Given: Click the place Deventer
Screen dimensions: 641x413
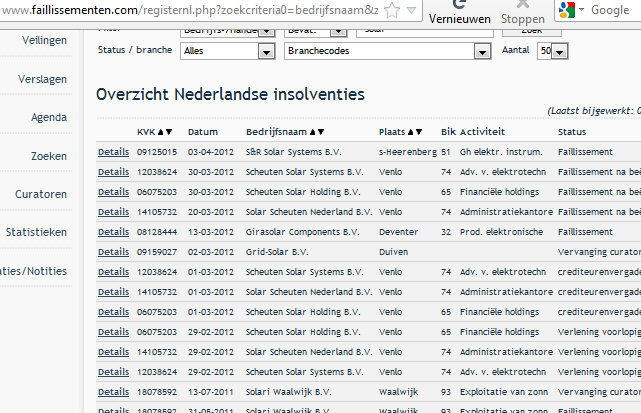Looking at the screenshot, I should (399, 232).
